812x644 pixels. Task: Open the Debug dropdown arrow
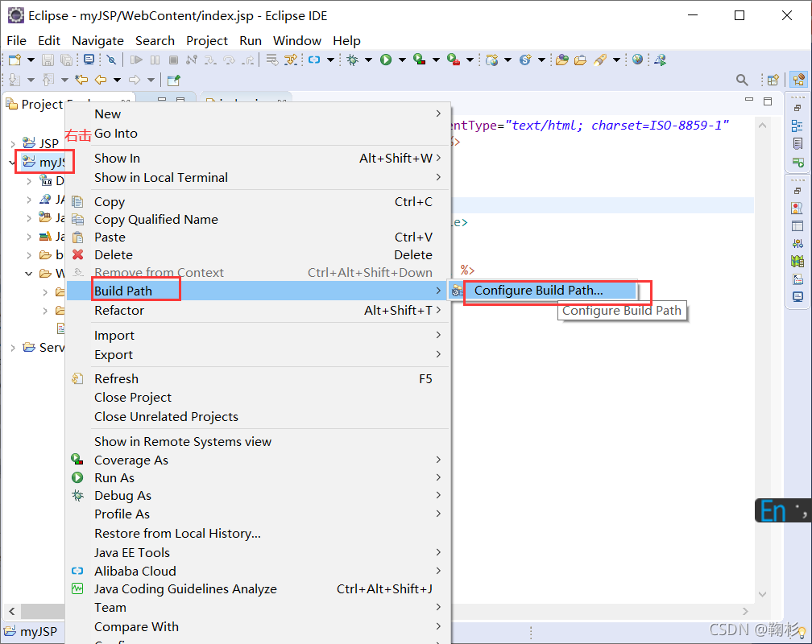pos(368,60)
